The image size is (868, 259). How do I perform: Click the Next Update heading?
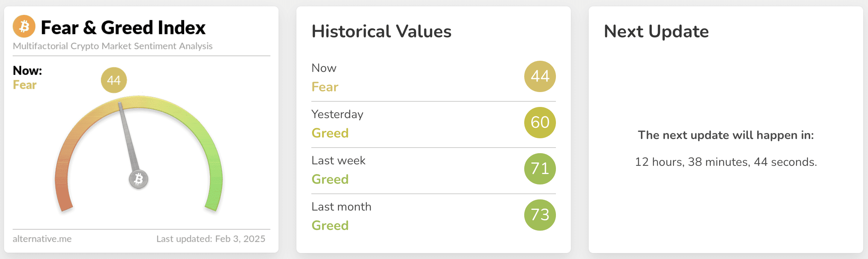(656, 31)
